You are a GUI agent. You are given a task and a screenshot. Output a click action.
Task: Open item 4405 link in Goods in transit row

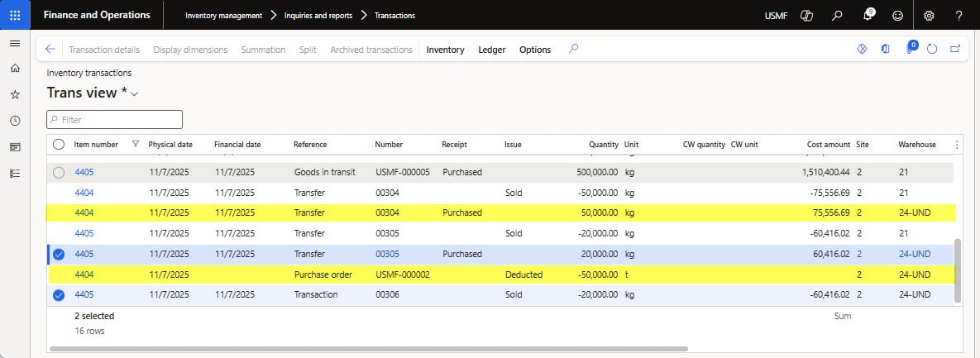coord(84,172)
